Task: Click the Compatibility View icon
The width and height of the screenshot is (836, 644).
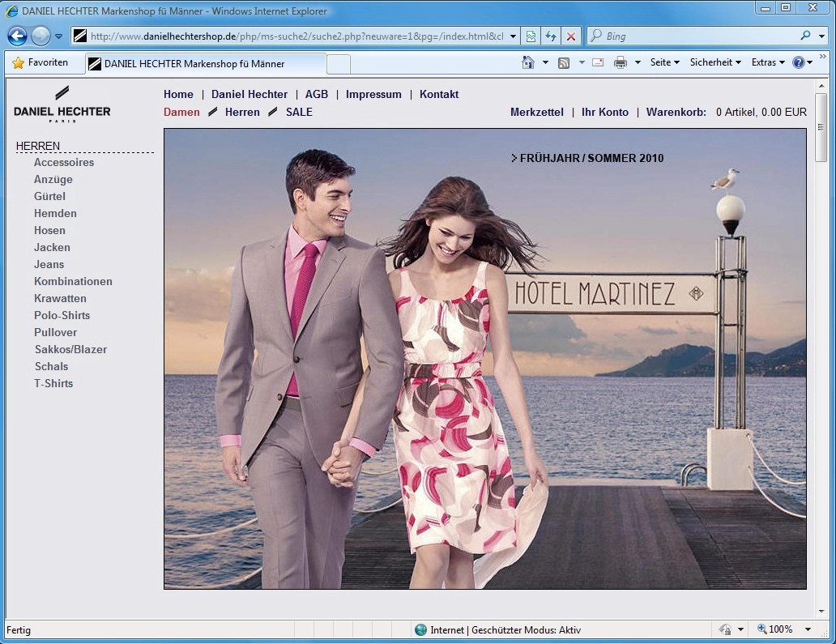Action: coord(531,36)
